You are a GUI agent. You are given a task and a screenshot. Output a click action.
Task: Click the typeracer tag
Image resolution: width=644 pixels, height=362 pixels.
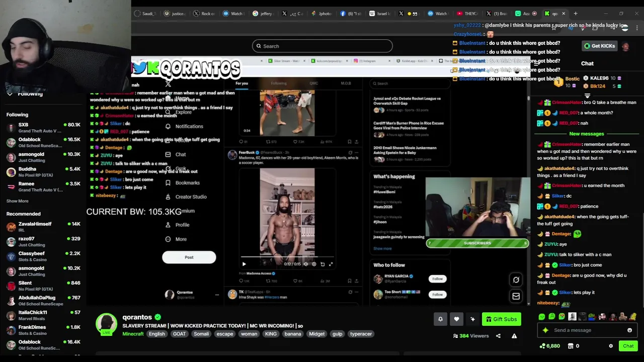361,334
